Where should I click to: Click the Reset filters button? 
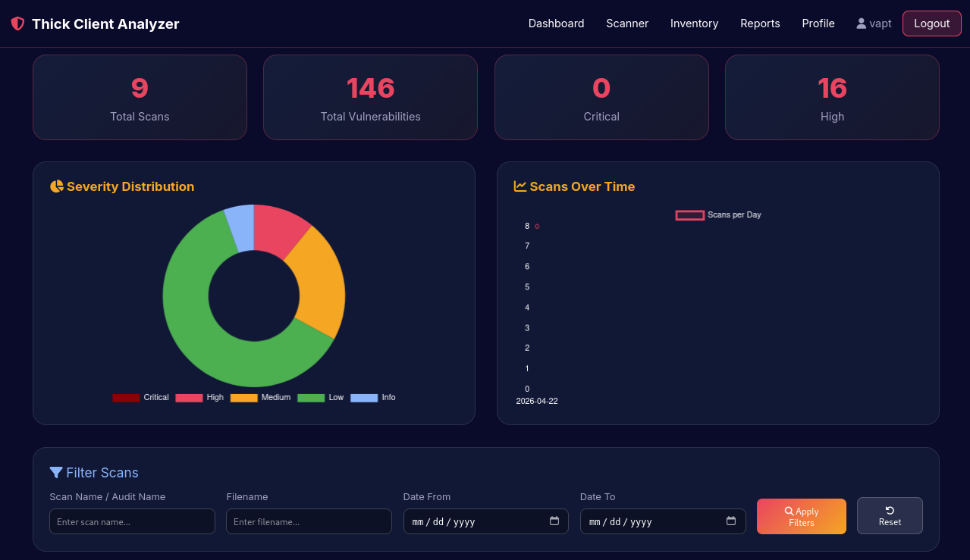890,516
